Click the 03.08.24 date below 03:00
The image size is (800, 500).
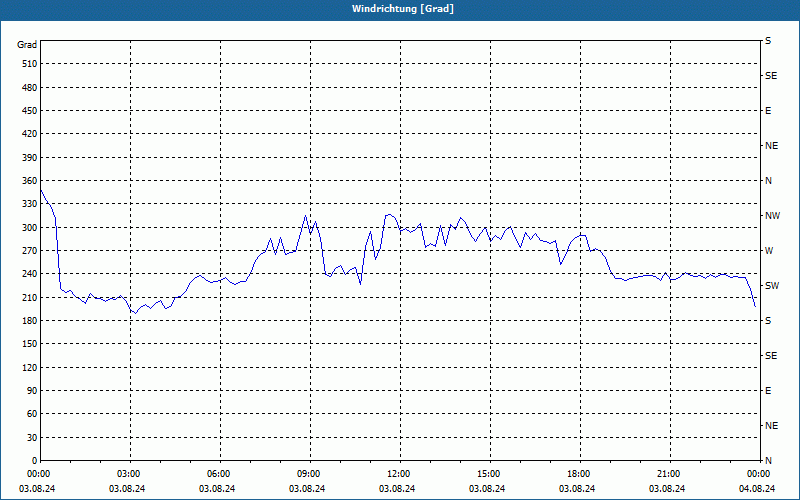pos(127,489)
